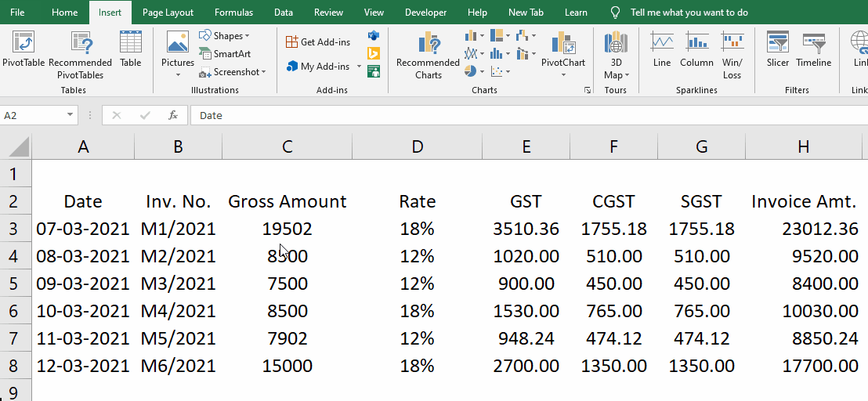The width and height of the screenshot is (868, 401).
Task: Insert a Pie or Doughnut chart
Action: [x=475, y=71]
